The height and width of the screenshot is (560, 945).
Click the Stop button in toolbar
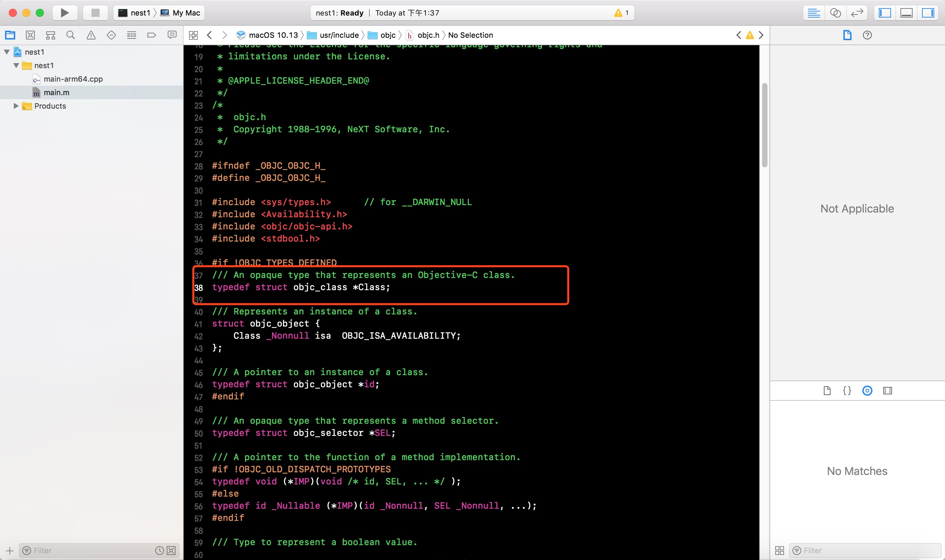[x=95, y=13]
